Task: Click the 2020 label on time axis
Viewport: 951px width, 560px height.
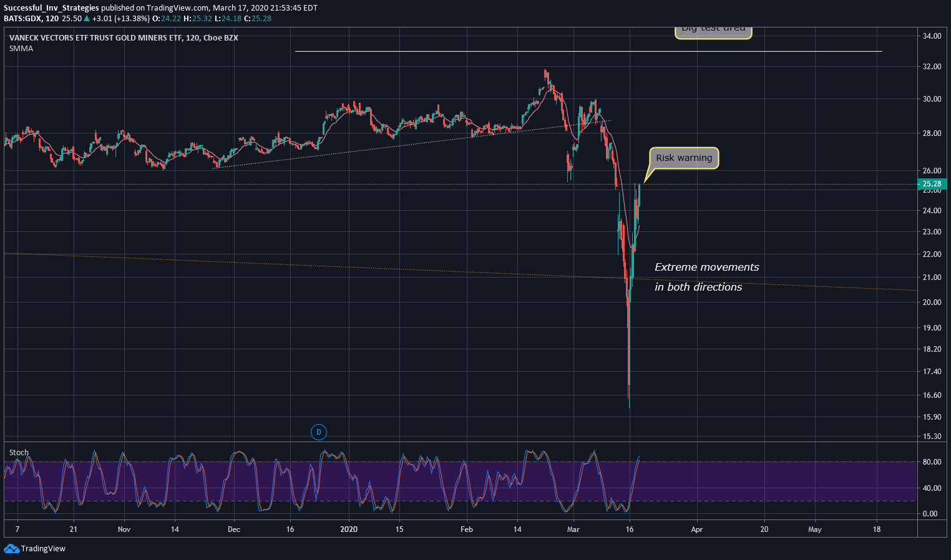Action: coord(349,529)
